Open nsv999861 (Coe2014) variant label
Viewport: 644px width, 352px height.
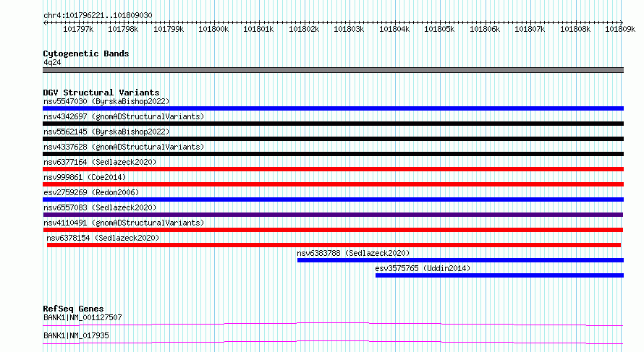click(85, 177)
